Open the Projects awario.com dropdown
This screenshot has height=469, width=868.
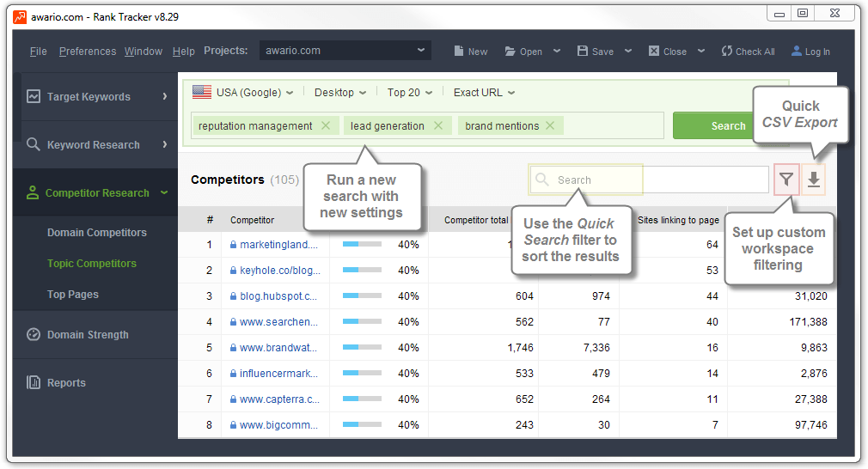tap(345, 51)
